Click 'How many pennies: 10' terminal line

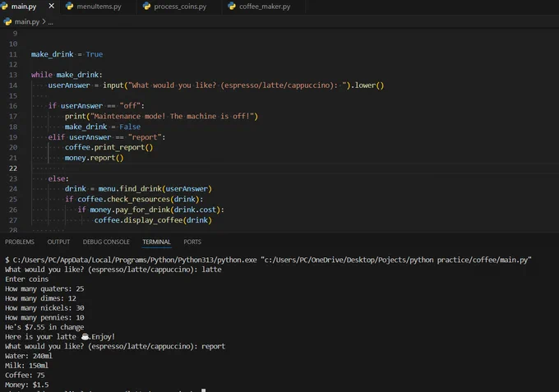44,317
